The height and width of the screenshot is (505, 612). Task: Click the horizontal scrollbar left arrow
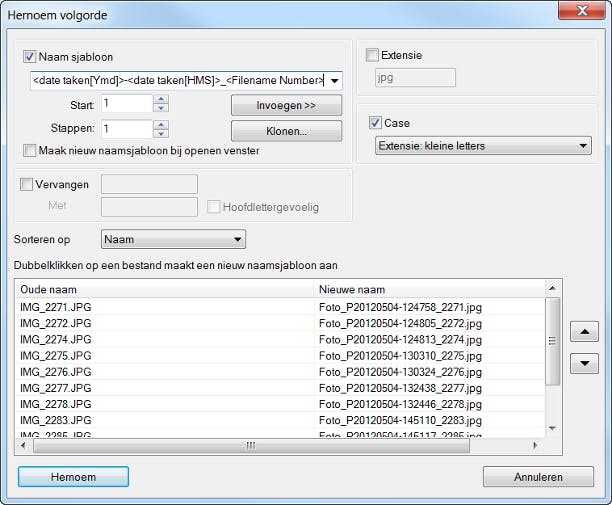(x=23, y=445)
